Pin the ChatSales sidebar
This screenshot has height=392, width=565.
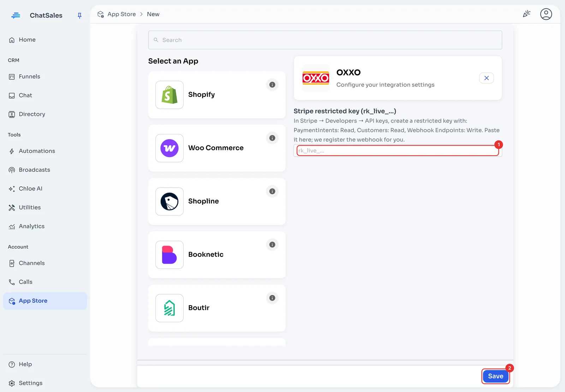[79, 16]
